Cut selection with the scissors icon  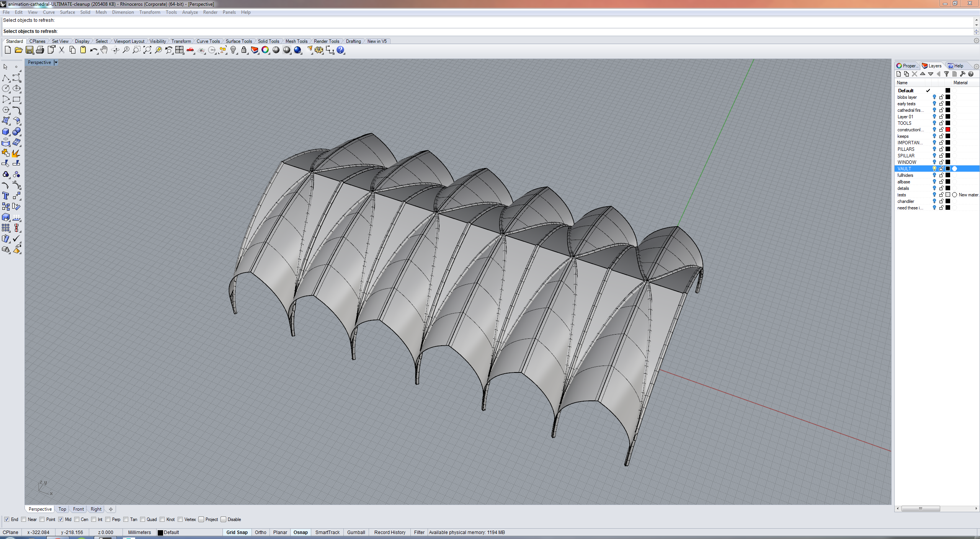(62, 50)
